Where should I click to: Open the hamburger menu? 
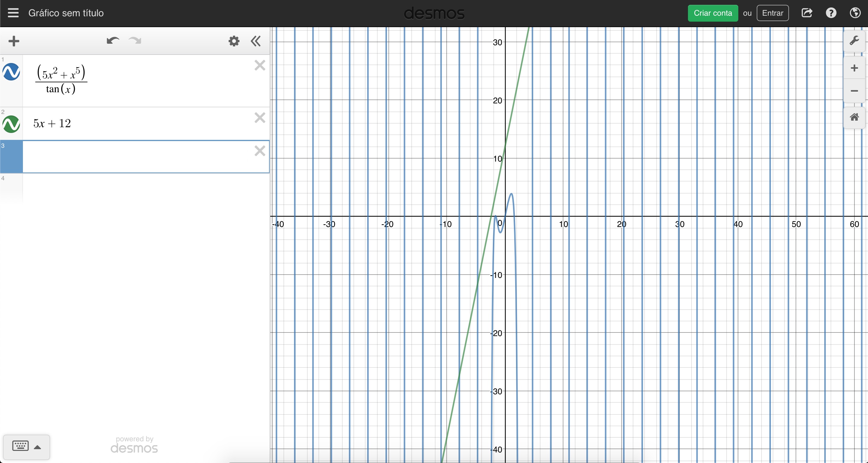pos(13,13)
